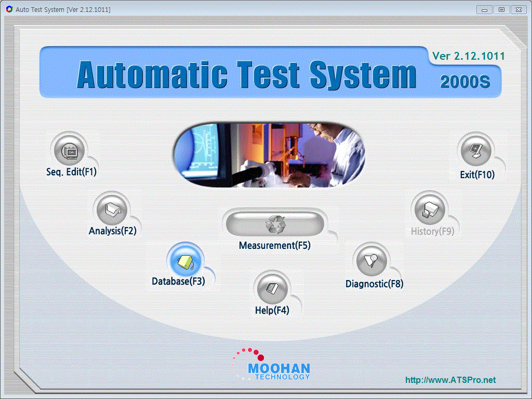Click the 2000S model text
The height and width of the screenshot is (399, 532).
point(465,82)
